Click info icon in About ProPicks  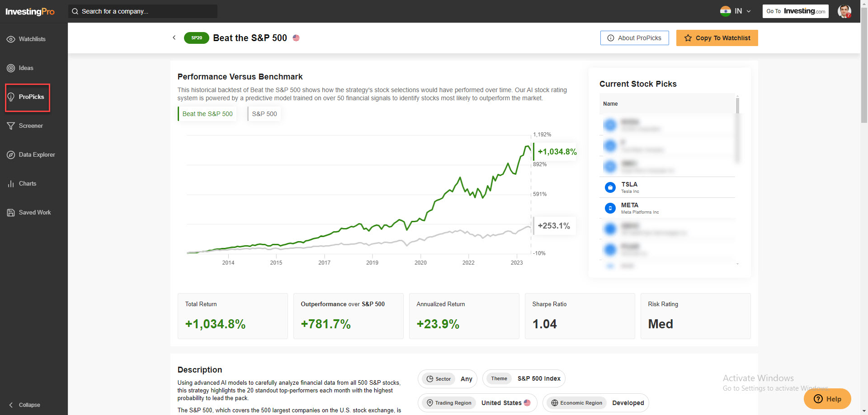click(x=611, y=38)
